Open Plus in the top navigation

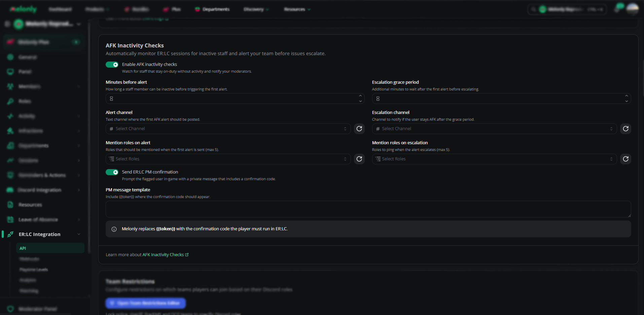click(x=172, y=9)
